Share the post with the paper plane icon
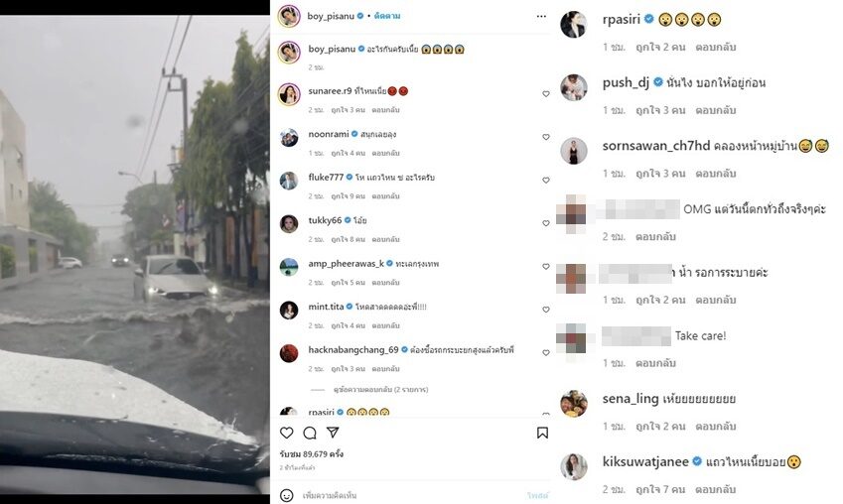Screen dimensions: 843x504 (x=333, y=432)
